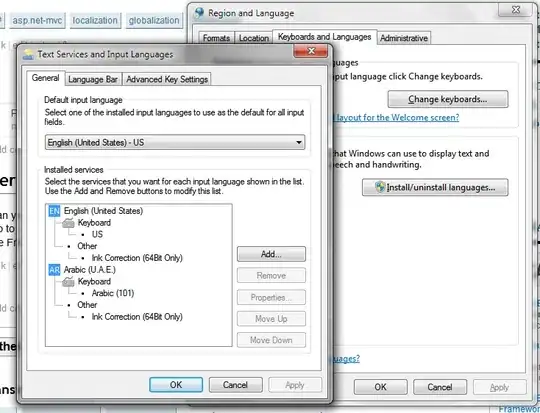Confirm with OK in Text Services dialog
Viewport: 540px width, 413px height.
pos(176,384)
